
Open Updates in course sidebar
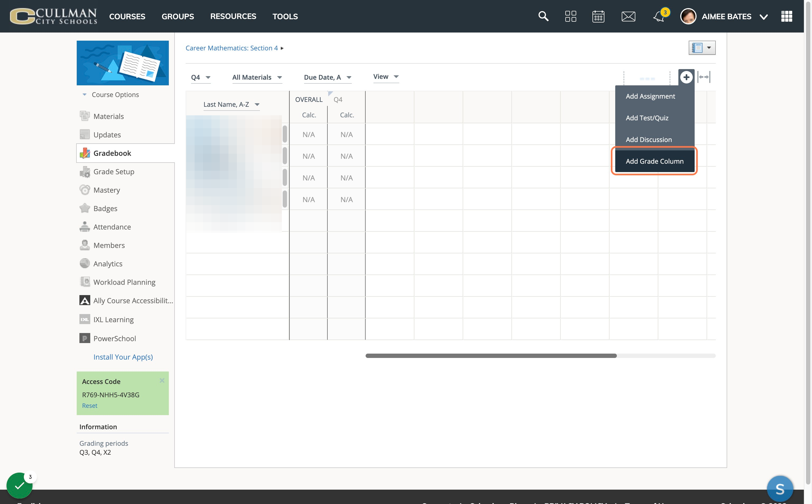tap(107, 135)
